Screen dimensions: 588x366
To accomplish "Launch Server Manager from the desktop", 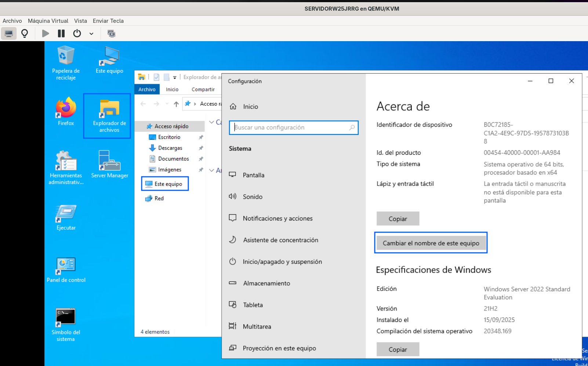I will 110,164.
